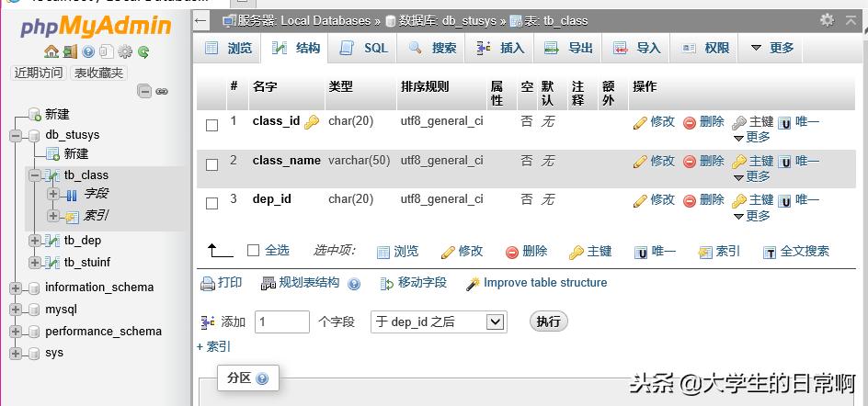Click the number of columns input field
Screen dimensions: 868x406
click(x=281, y=321)
